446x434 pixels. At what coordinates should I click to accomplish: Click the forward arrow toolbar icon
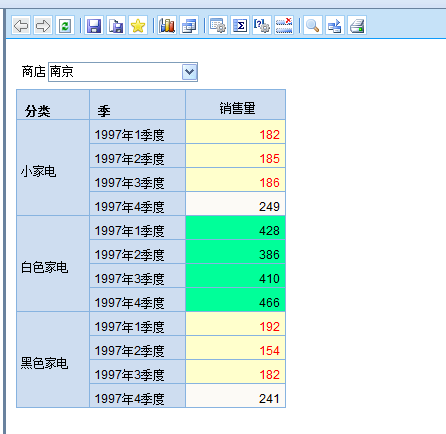tap(43, 25)
